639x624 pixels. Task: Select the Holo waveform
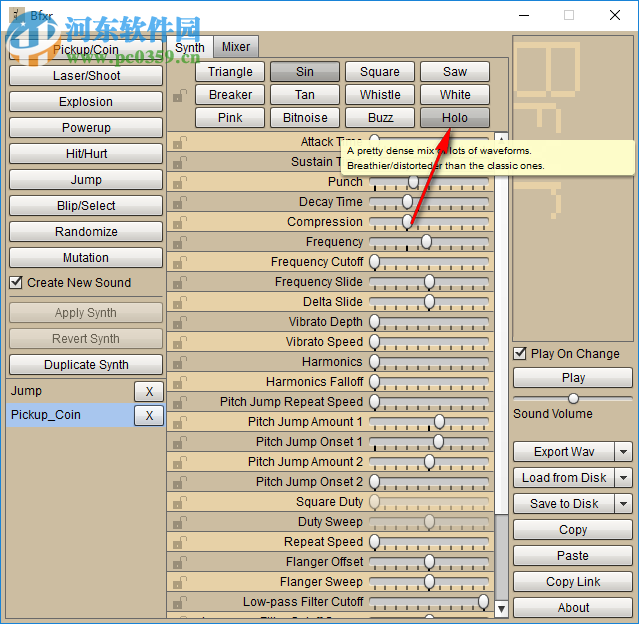point(455,118)
